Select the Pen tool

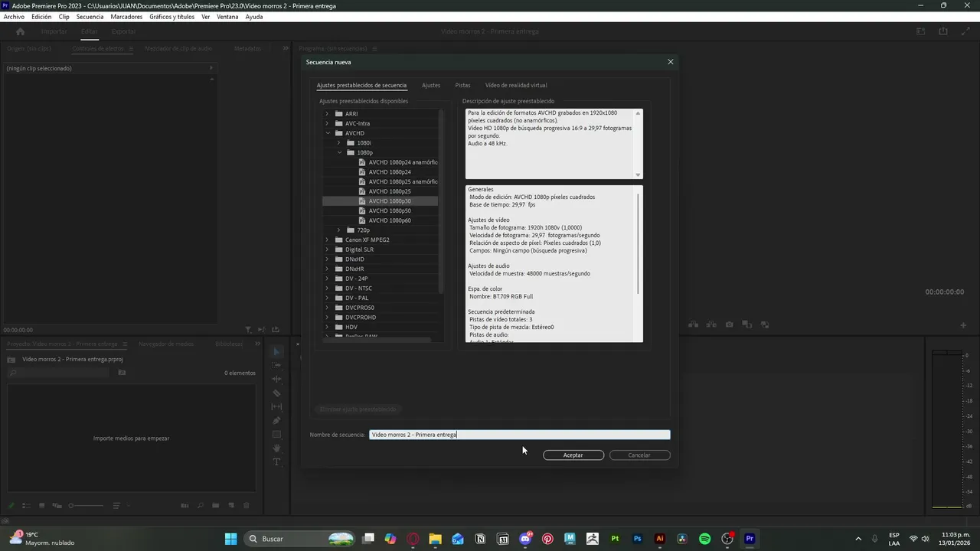coord(277,420)
